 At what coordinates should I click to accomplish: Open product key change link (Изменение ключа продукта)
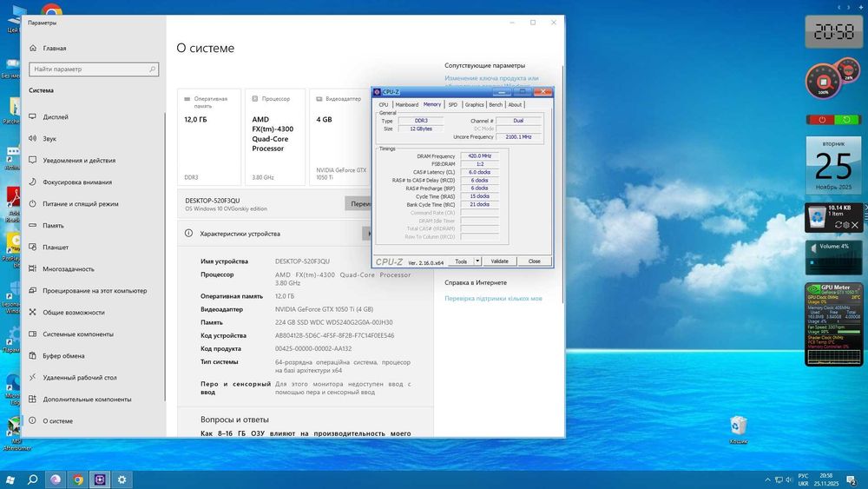(491, 78)
